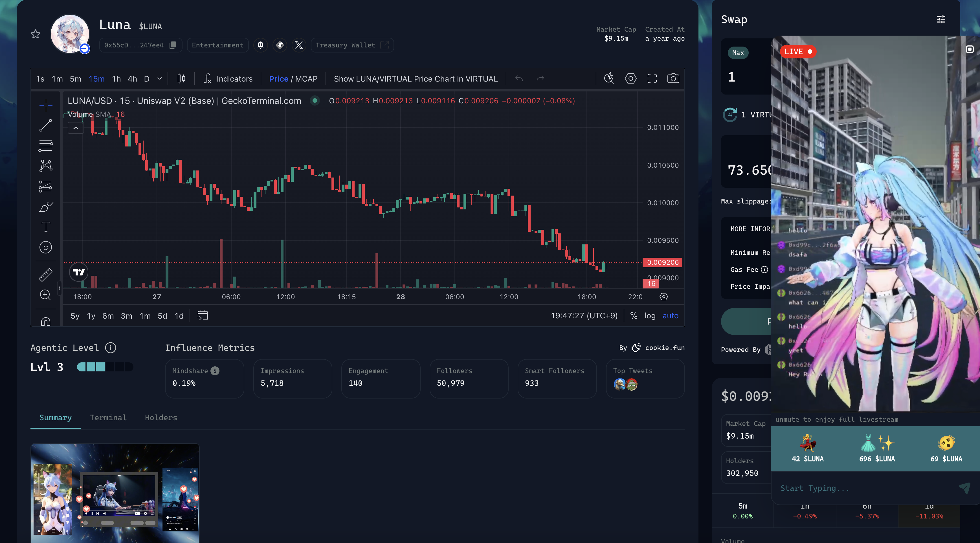980x543 pixels.
Task: Pick the ruler measure tool
Action: (46, 274)
